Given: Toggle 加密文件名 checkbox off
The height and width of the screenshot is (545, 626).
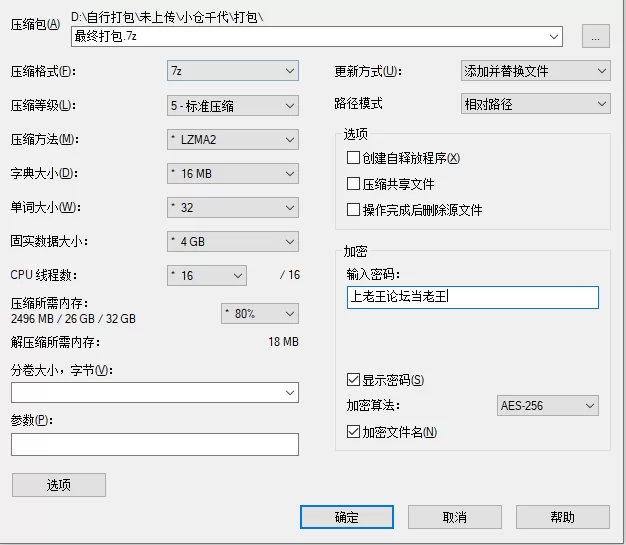Looking at the screenshot, I should pos(353,432).
